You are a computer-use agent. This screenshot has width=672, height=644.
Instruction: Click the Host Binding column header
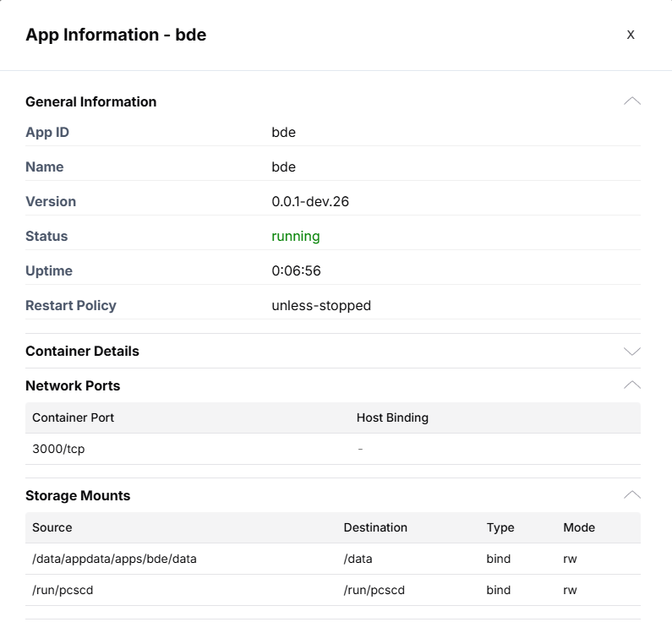(x=392, y=418)
